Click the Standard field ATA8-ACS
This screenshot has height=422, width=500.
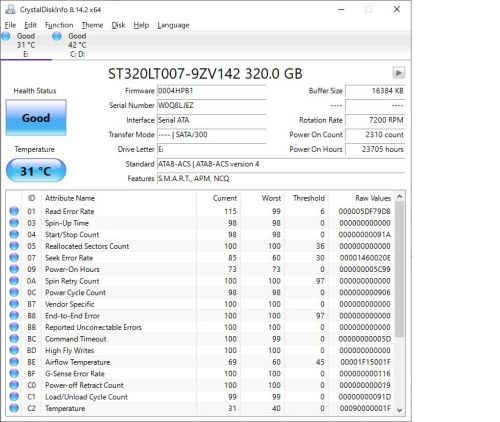point(281,164)
